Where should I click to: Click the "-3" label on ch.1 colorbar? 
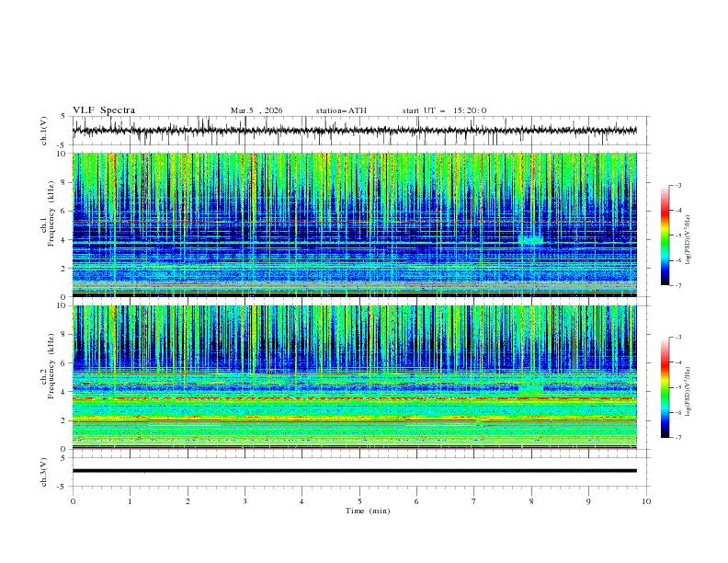(677, 185)
